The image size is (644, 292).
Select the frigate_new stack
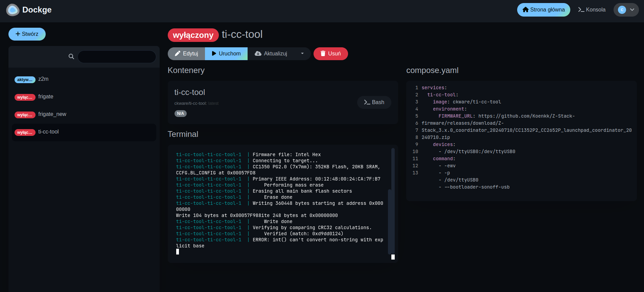(84, 115)
